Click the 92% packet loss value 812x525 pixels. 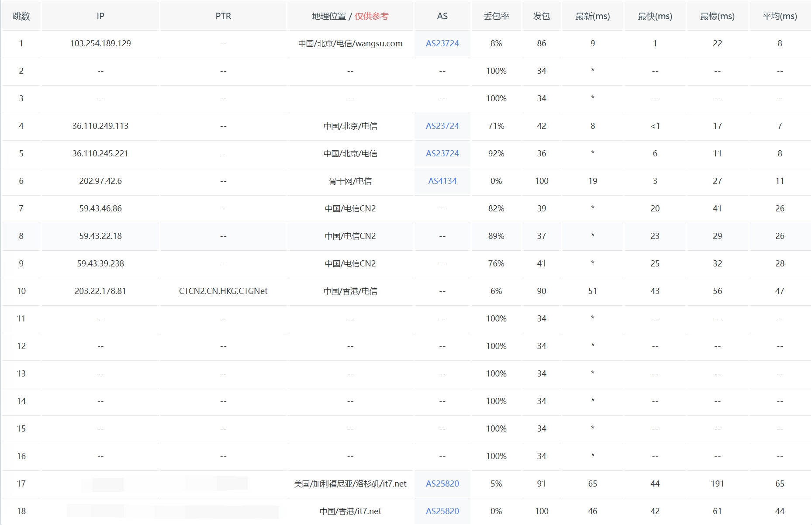(496, 153)
